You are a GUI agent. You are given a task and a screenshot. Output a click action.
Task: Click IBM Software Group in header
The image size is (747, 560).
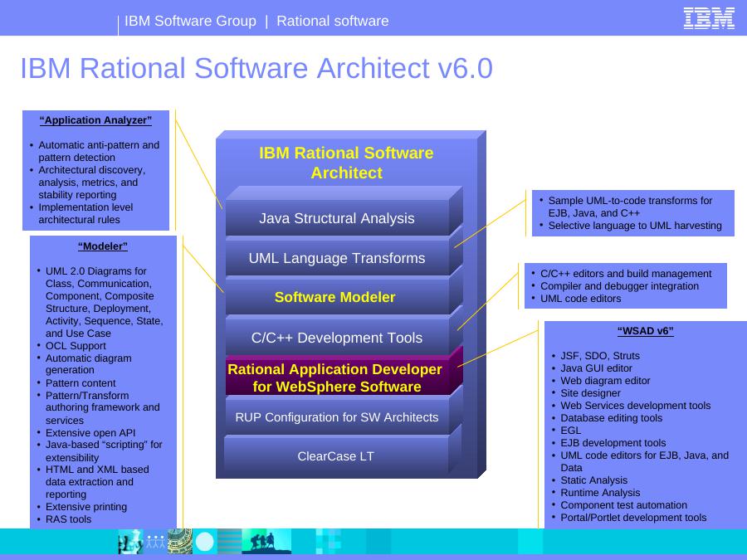tap(190, 21)
